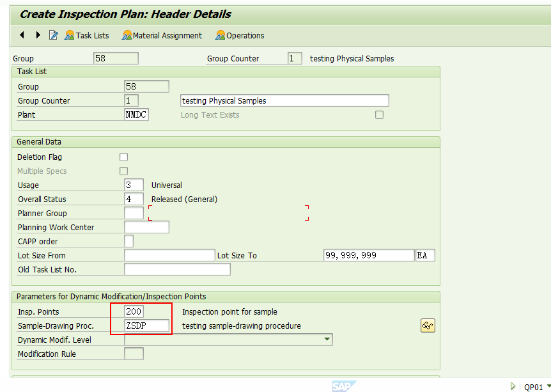Viewport: 551px width, 392px height.
Task: Click the Task List Group field 58
Action: pyautogui.click(x=146, y=86)
